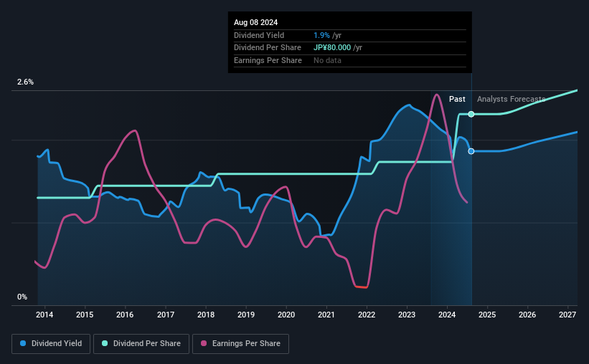Click the 2026 x-axis year label
589x364 pixels.
tap(527, 315)
